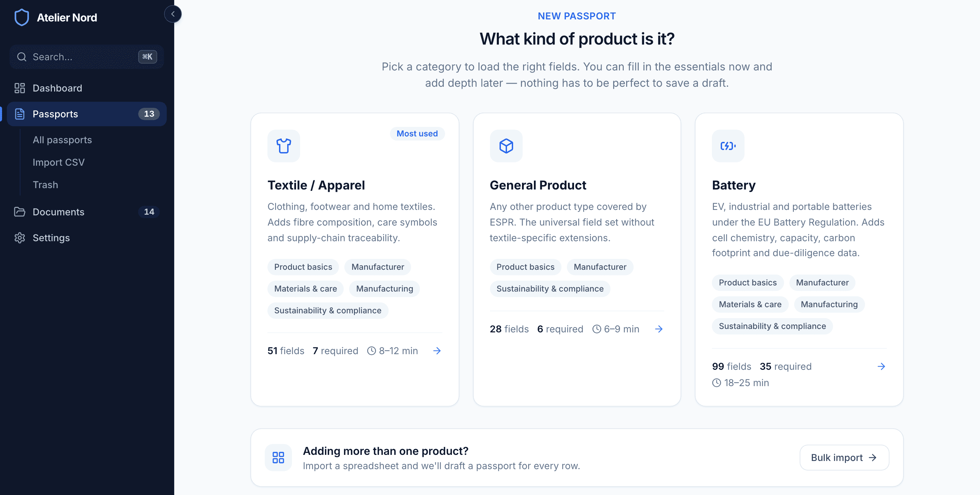The image size is (980, 495).
Task: Click the Settings gear icon
Action: pos(19,237)
